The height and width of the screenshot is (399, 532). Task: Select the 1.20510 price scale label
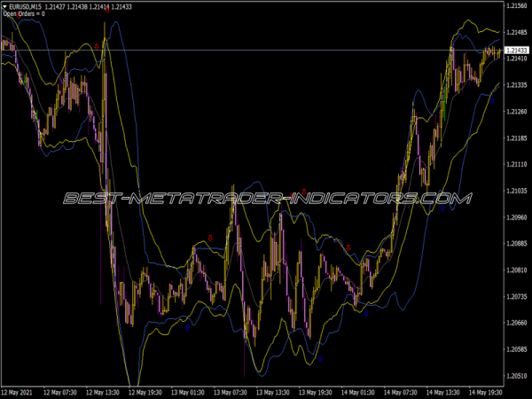(x=516, y=375)
